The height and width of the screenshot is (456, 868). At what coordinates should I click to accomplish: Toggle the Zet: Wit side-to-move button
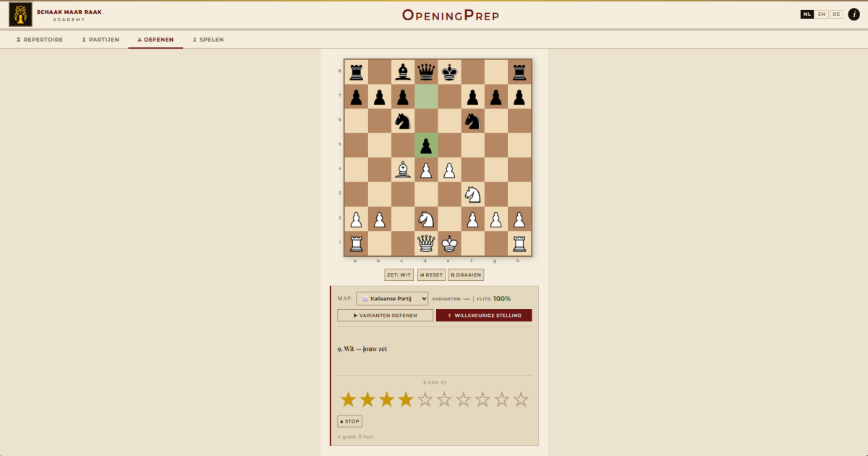(399, 275)
